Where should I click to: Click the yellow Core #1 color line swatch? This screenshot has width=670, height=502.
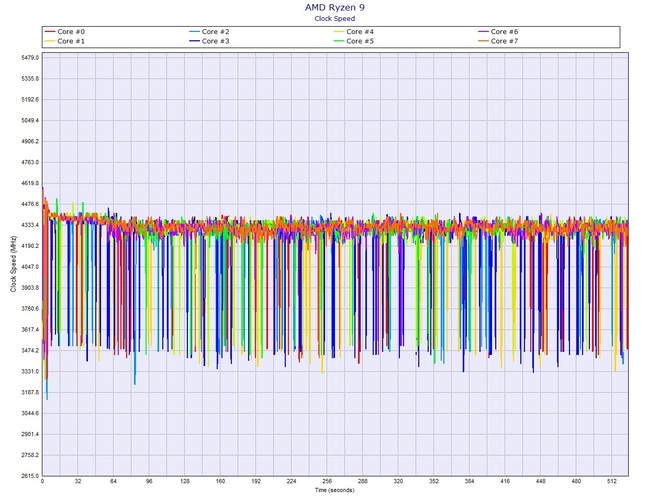[x=50, y=41]
